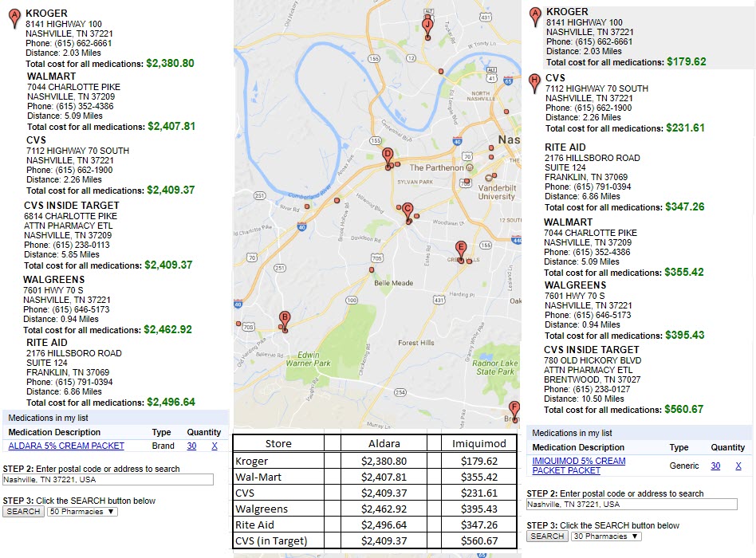Click the "Radnor Lake State Park" label on the map
Image resolution: width=756 pixels, height=558 pixels.
click(x=494, y=367)
